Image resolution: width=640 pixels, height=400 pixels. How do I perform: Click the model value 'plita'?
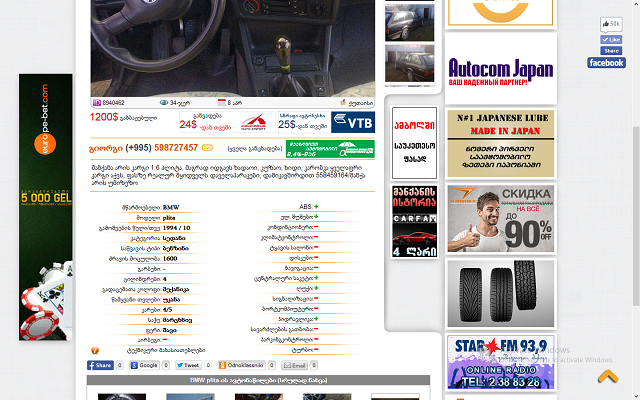[169, 218]
